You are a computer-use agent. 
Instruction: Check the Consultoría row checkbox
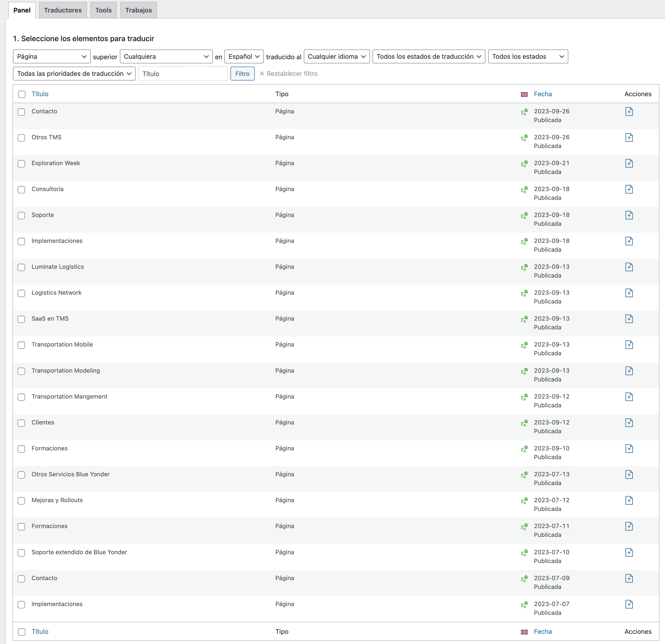click(21, 190)
